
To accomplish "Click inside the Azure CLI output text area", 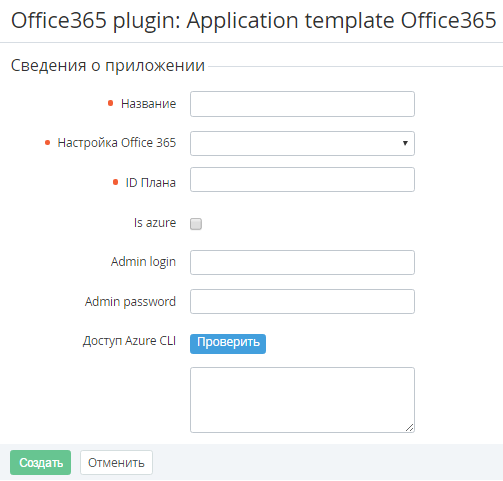I will (302, 400).
